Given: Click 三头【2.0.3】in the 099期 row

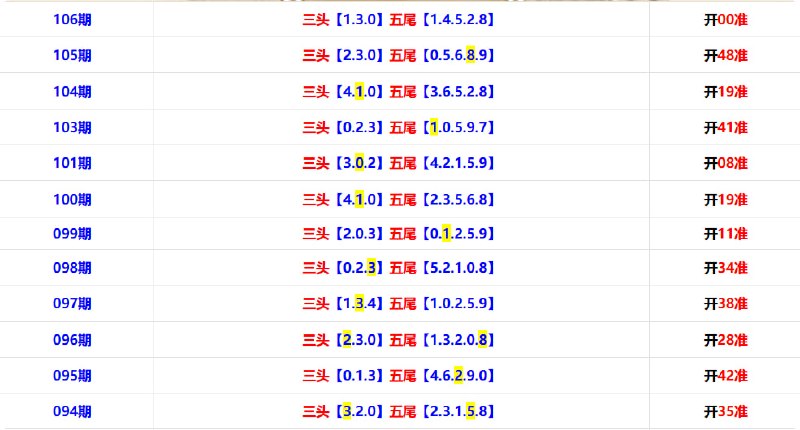Looking at the screenshot, I should [343, 234].
